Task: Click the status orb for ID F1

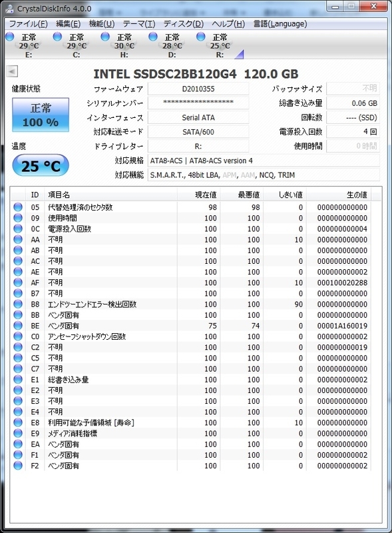Action: (x=18, y=455)
